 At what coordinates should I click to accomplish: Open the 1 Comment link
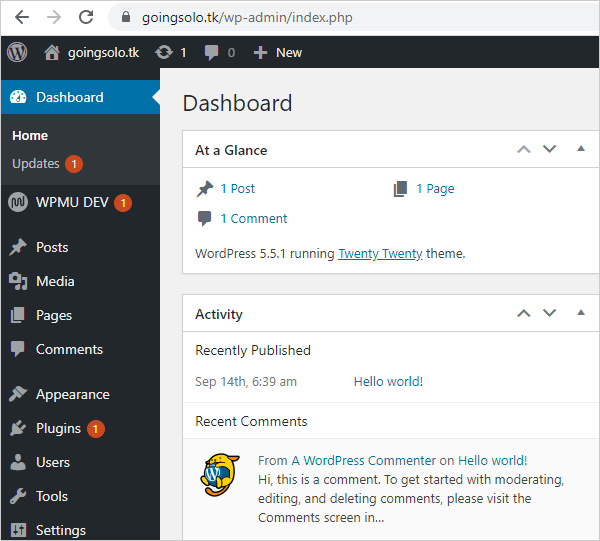[x=254, y=218]
